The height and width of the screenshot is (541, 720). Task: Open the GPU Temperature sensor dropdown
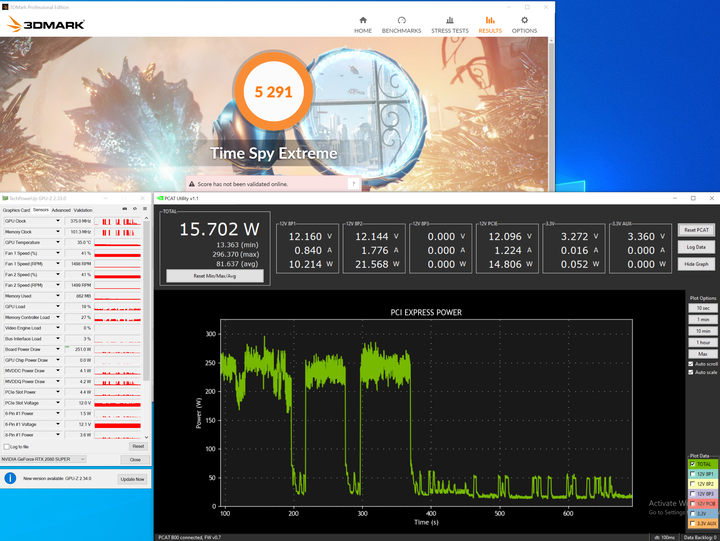pyautogui.click(x=58, y=242)
